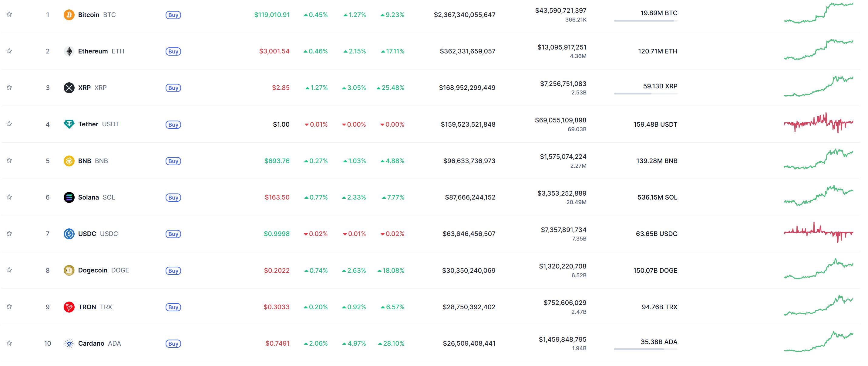Click the XRP logo icon
The width and height of the screenshot is (868, 366).
click(69, 88)
